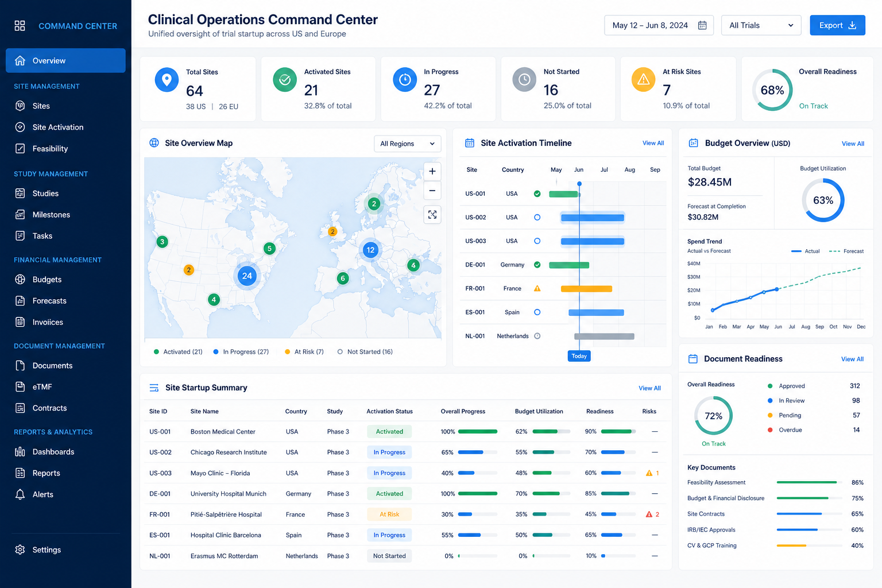Open Site Activation menu item
Image resolution: width=882 pixels, height=588 pixels.
pyautogui.click(x=58, y=127)
